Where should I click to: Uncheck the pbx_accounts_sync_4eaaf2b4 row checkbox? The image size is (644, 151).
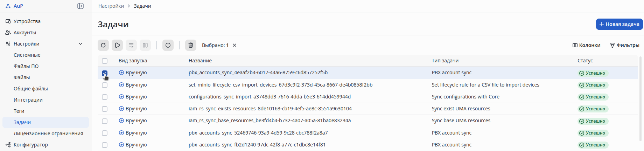coord(105,73)
